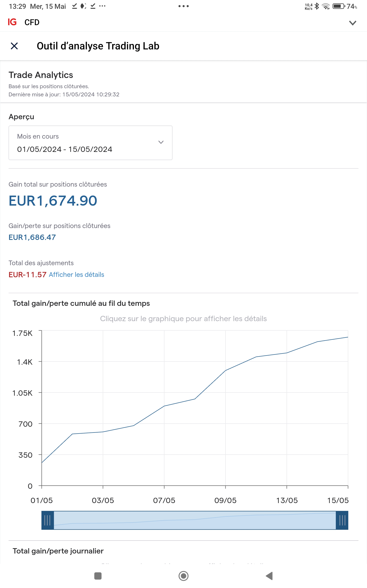The image size is (367, 588).
Task: Tap the EUR1,674.90 total gain value
Action: 53,201
